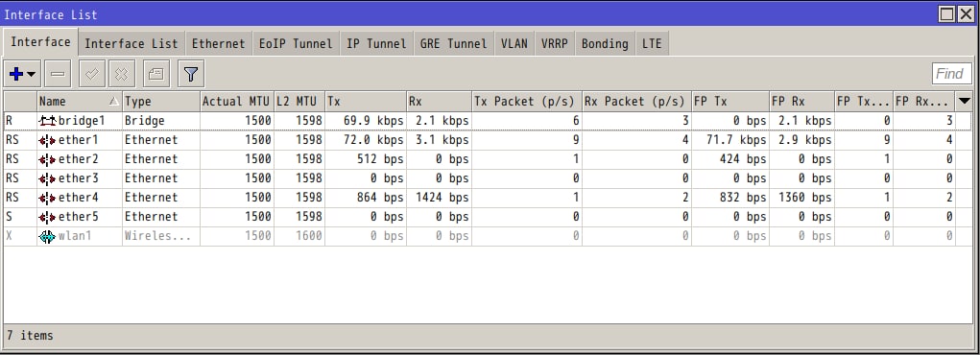The height and width of the screenshot is (355, 980).
Task: Open the VRRP tab
Action: tap(555, 44)
